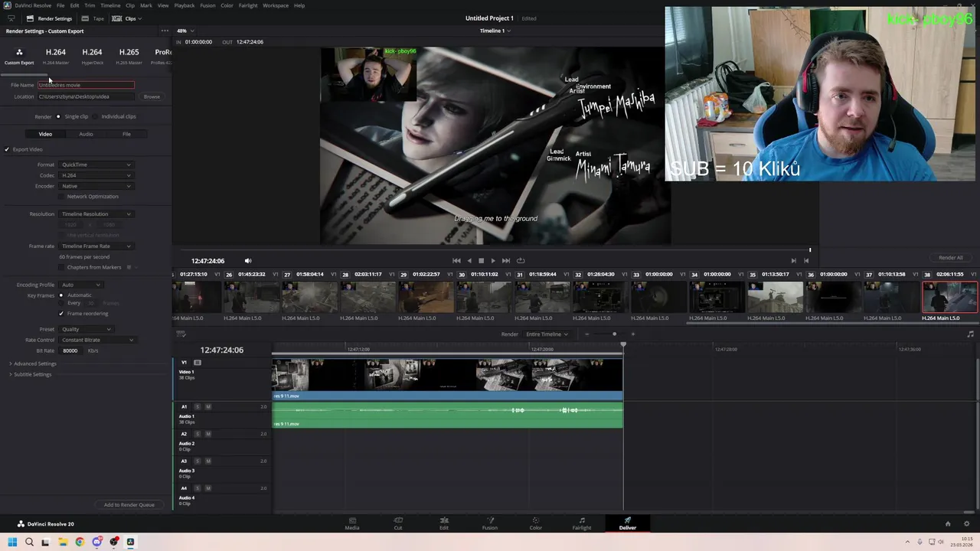Expand Advanced Settings section
Image resolution: width=980 pixels, height=551 pixels.
(33, 364)
